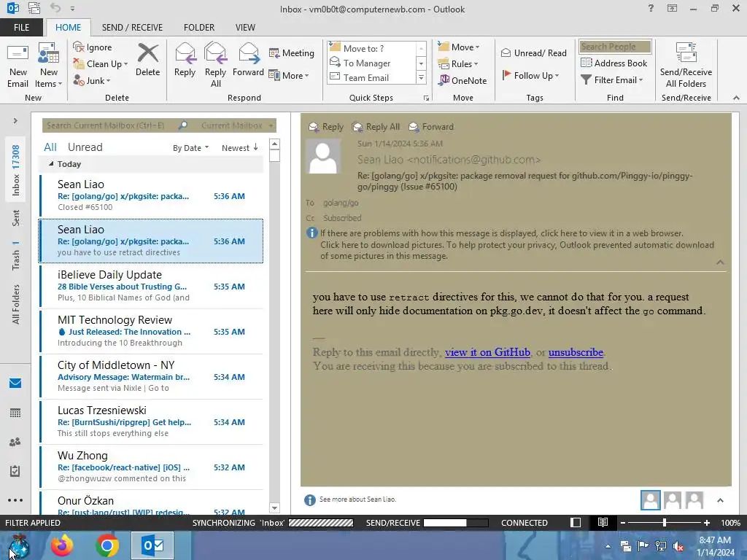The width and height of the screenshot is (747, 560).
Task: Collapse the message header
Action: [720, 262]
